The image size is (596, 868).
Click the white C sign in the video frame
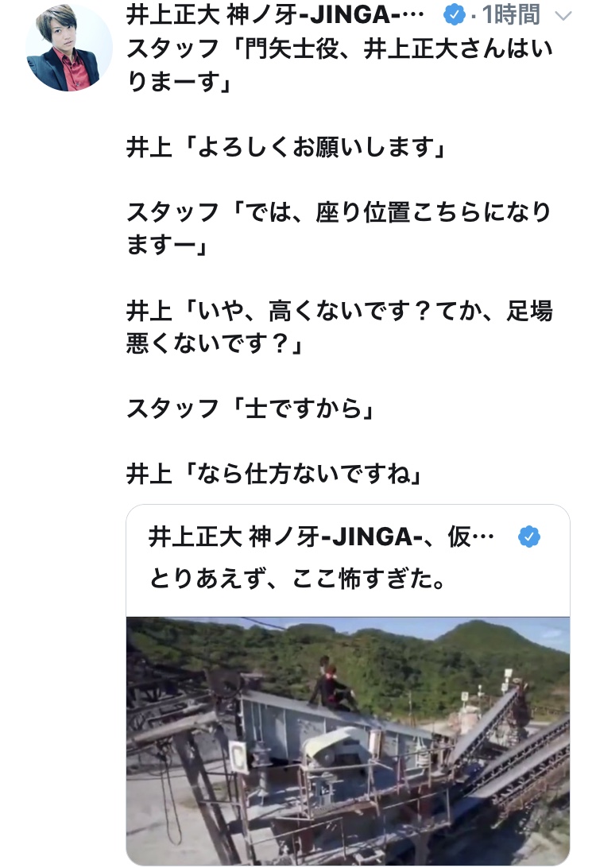tap(238, 757)
